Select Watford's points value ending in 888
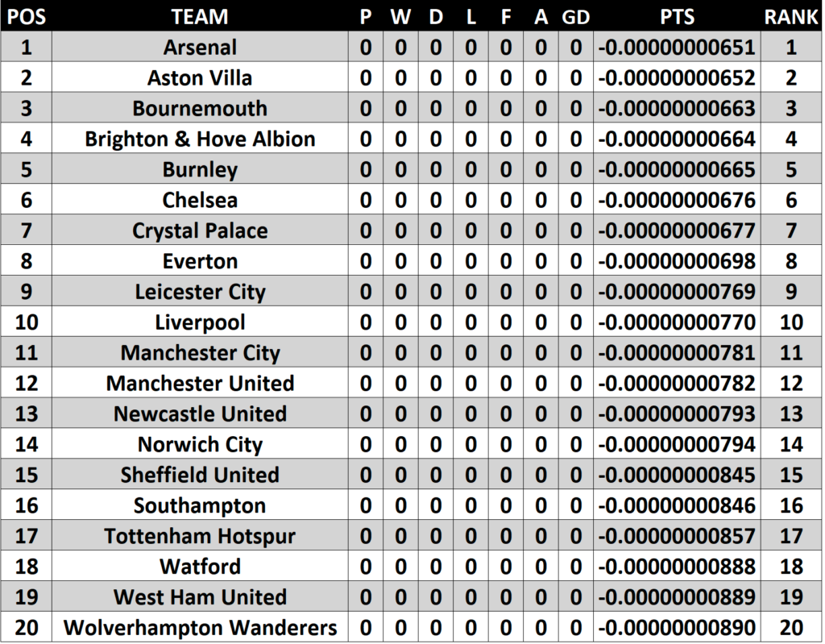Screen dimensions: 825x644 tap(677, 567)
